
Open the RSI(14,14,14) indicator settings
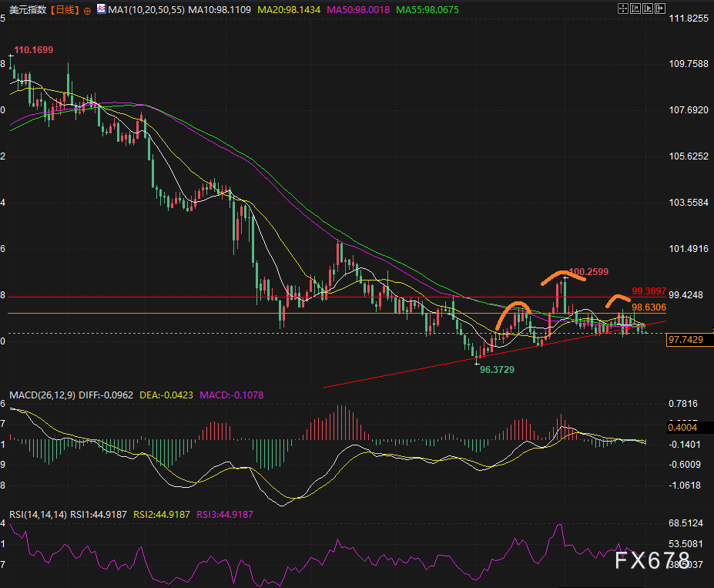click(39, 514)
